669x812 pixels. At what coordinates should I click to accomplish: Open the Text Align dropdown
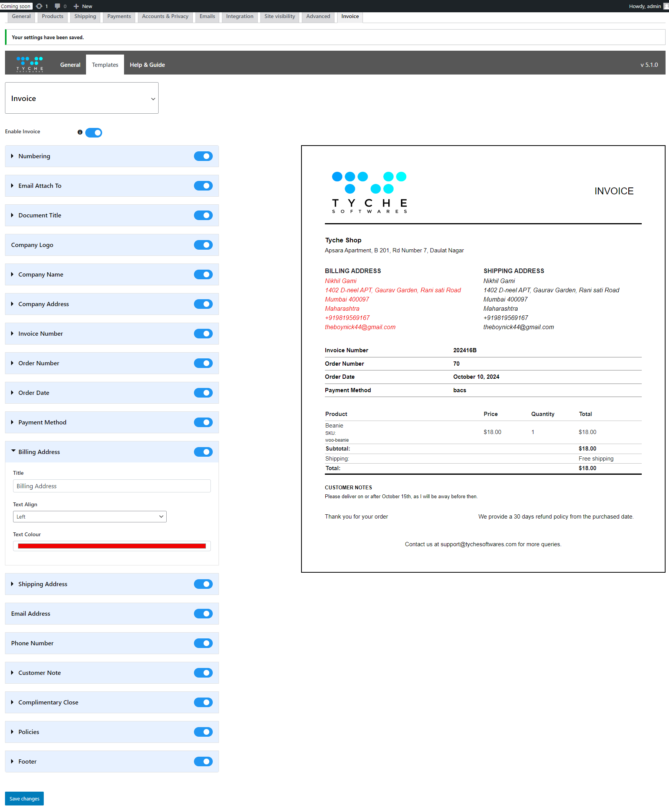(x=89, y=516)
